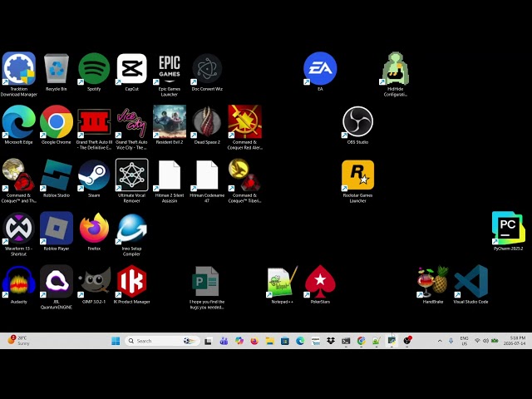Select the Hitman Codename 47 file
This screenshot has width=532, height=399.
pos(207,180)
